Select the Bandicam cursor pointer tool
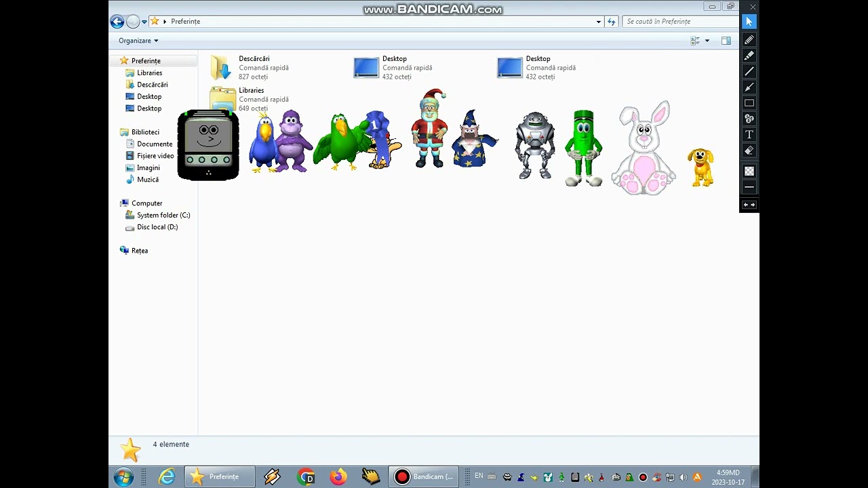This screenshot has width=868, height=488. click(749, 22)
